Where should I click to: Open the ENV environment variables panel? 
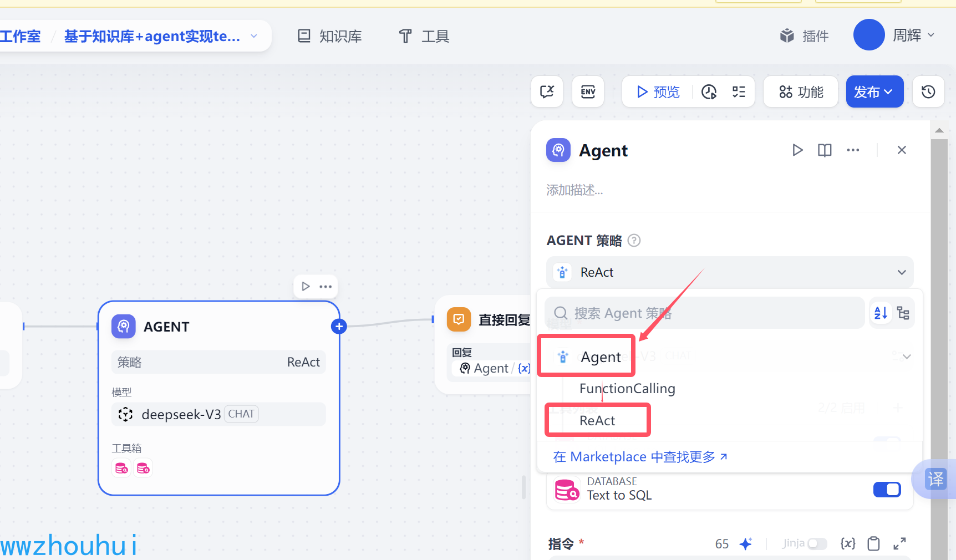588,91
